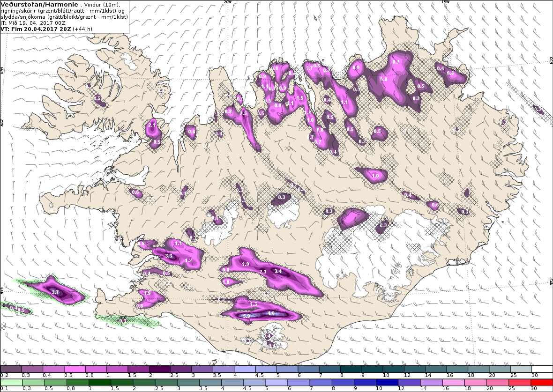Click the 2.3 precipitation value label
Image resolution: width=553 pixels, height=392 pixels.
pyautogui.click(x=263, y=272)
